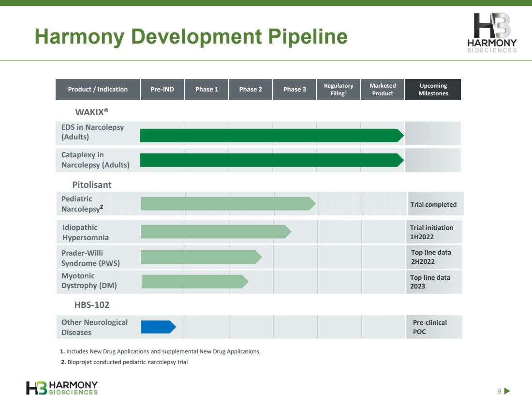The image size is (532, 411).
Task: Select the Product / Indication header cell
Action: (98, 90)
